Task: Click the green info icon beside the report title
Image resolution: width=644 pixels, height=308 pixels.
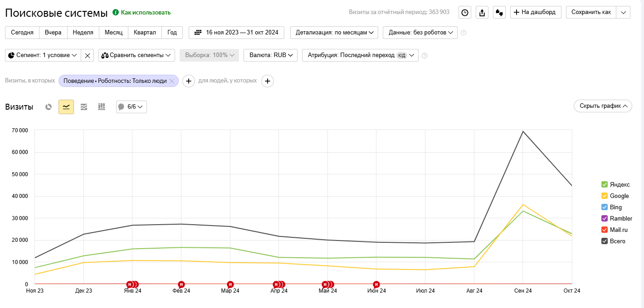Action: coord(116,12)
